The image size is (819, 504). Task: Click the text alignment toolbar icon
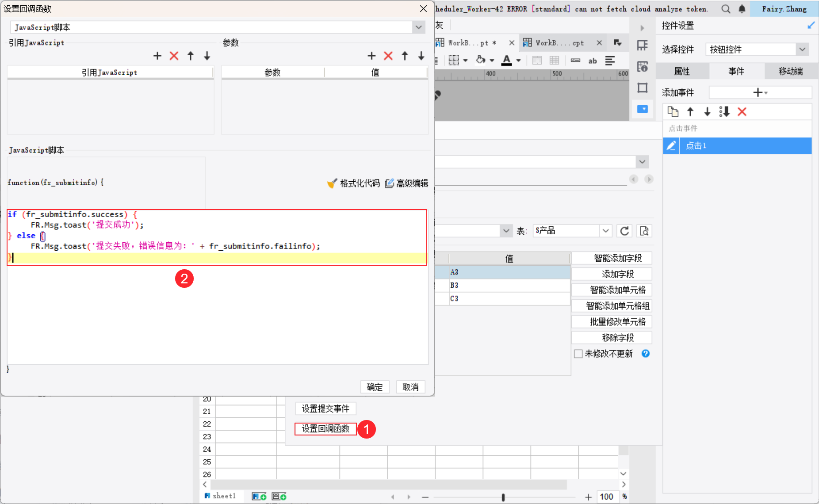(x=610, y=61)
